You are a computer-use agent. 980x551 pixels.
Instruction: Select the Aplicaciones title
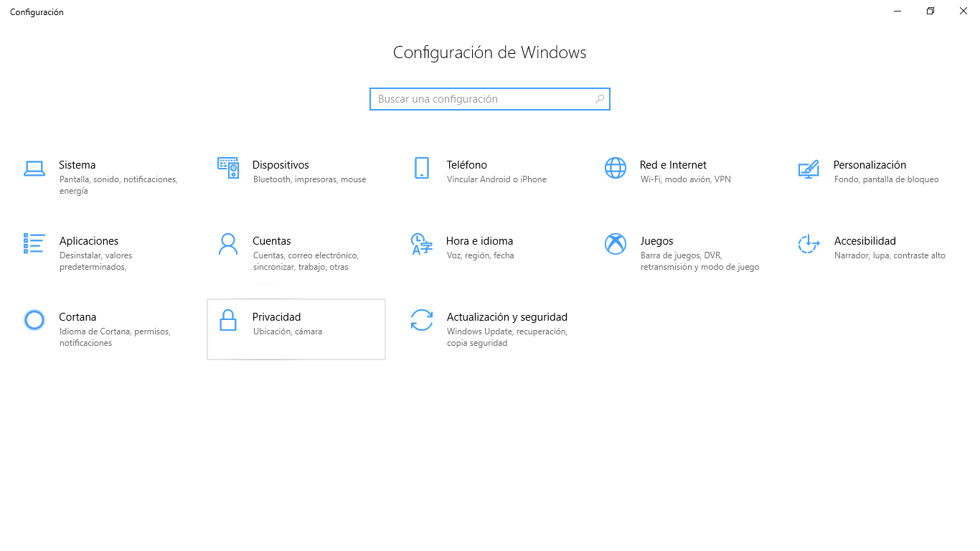pyautogui.click(x=89, y=241)
